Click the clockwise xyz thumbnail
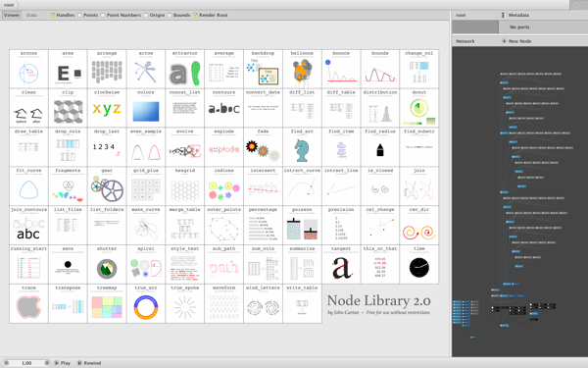 (107, 108)
